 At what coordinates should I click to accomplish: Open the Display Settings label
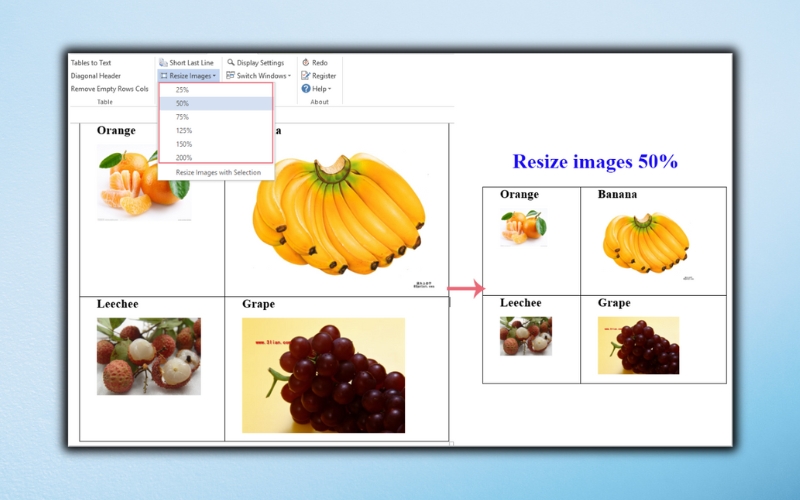click(x=260, y=63)
